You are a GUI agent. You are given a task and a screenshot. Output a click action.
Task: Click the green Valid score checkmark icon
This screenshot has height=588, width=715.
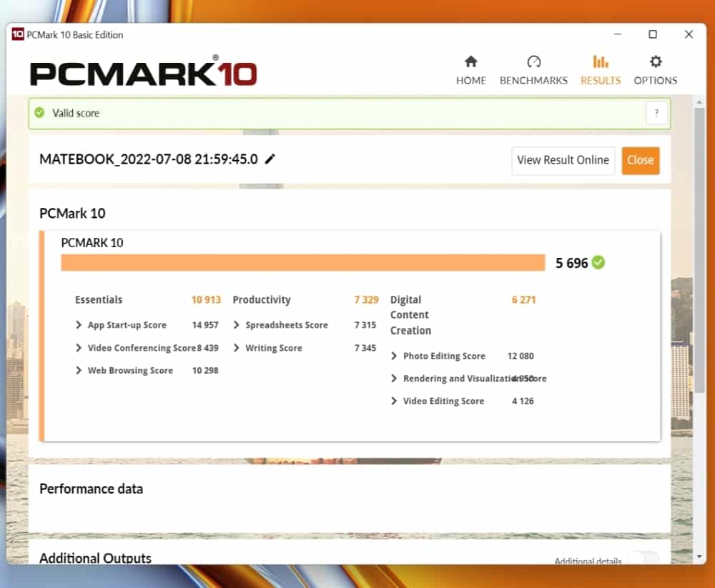click(x=39, y=113)
